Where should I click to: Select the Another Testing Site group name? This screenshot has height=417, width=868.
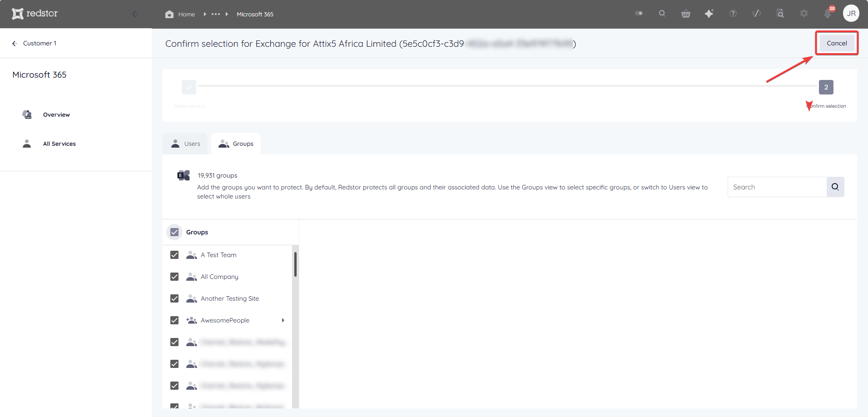230,298
